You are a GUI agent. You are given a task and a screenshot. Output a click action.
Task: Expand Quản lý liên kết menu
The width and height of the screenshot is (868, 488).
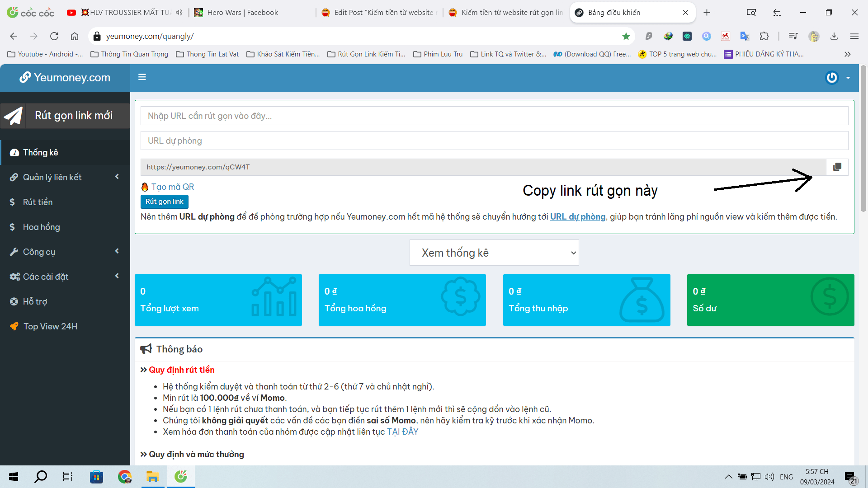tap(65, 178)
